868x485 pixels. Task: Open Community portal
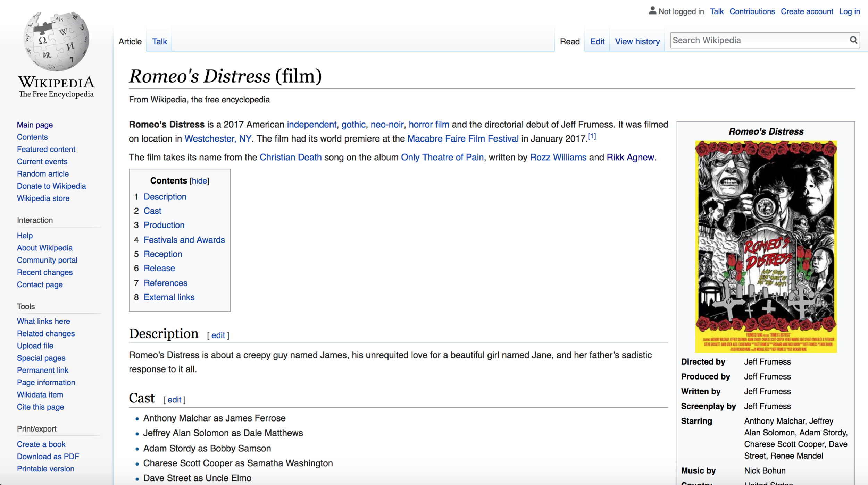click(x=47, y=260)
